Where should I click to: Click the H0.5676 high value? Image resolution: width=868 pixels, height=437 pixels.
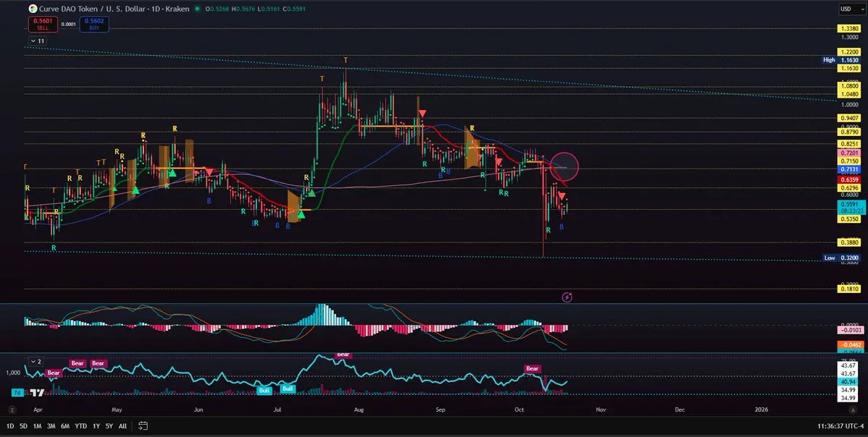coord(243,9)
